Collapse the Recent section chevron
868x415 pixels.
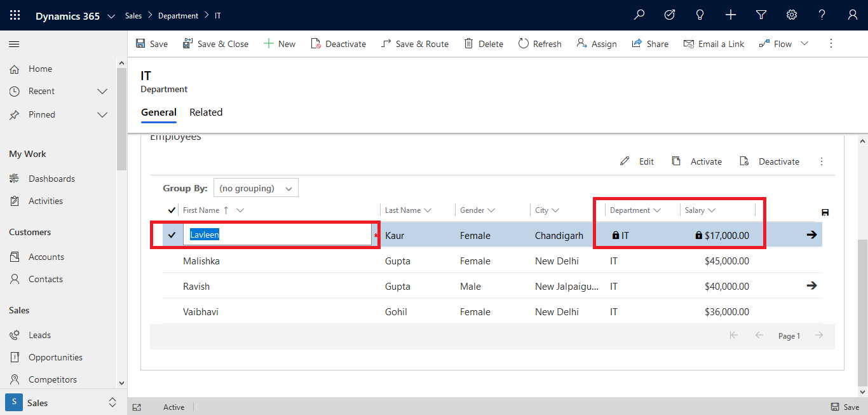(102, 91)
